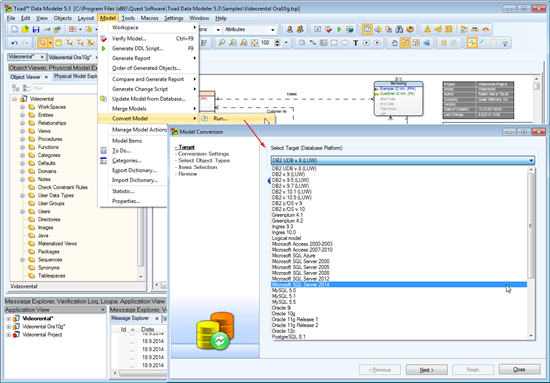The height and width of the screenshot is (383, 550).
Task: Switch to the Videorental Ora10g tab
Action: point(70,57)
